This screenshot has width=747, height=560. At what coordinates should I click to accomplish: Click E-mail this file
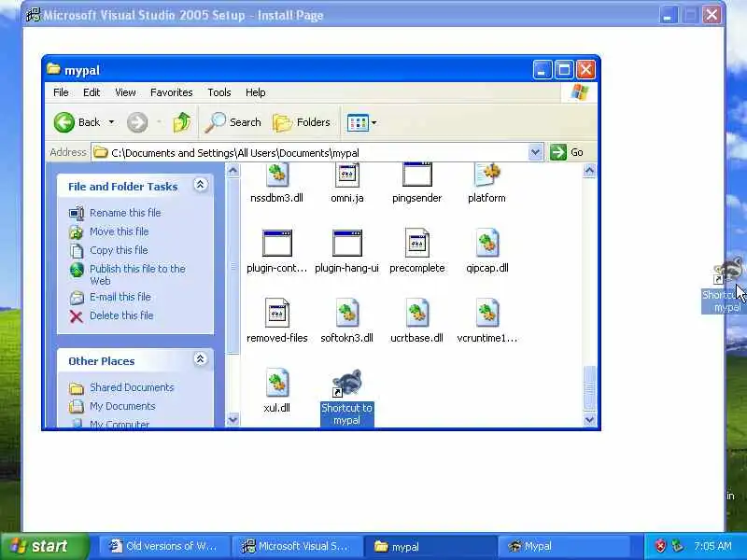[x=120, y=297]
